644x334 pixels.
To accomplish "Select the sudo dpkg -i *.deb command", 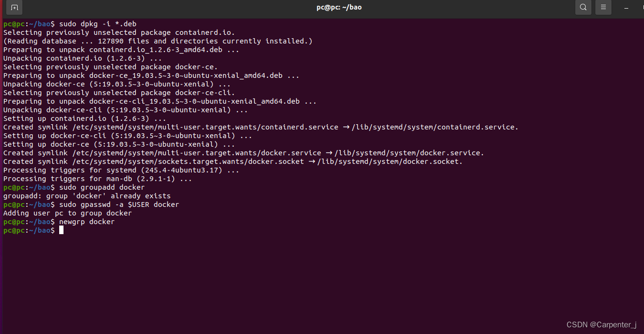I will pos(98,23).
